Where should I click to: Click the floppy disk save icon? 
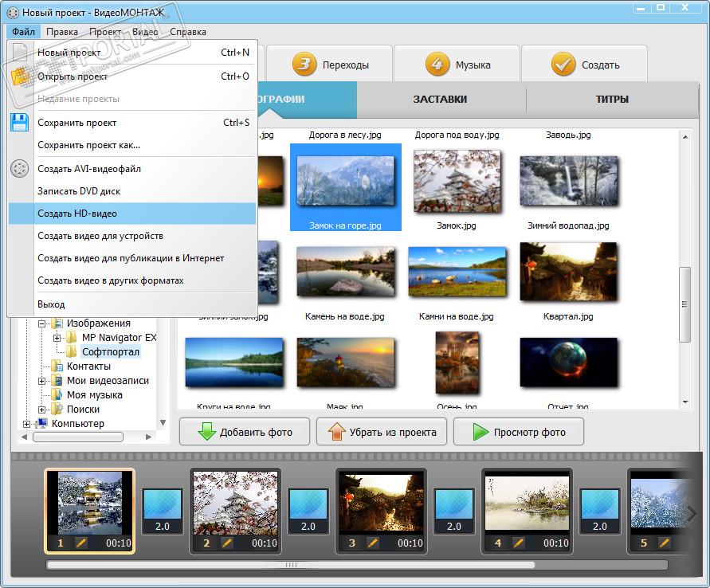tap(19, 122)
